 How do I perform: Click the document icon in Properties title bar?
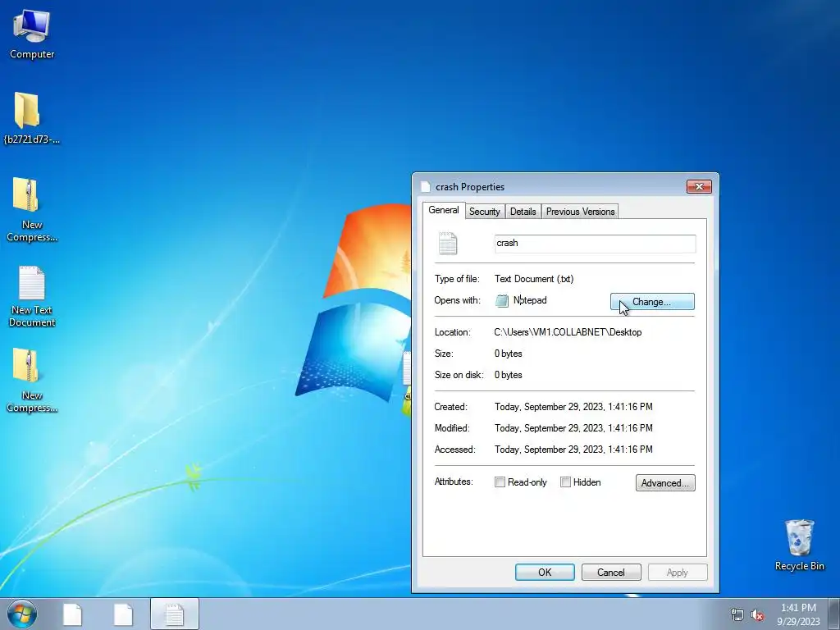click(x=426, y=186)
